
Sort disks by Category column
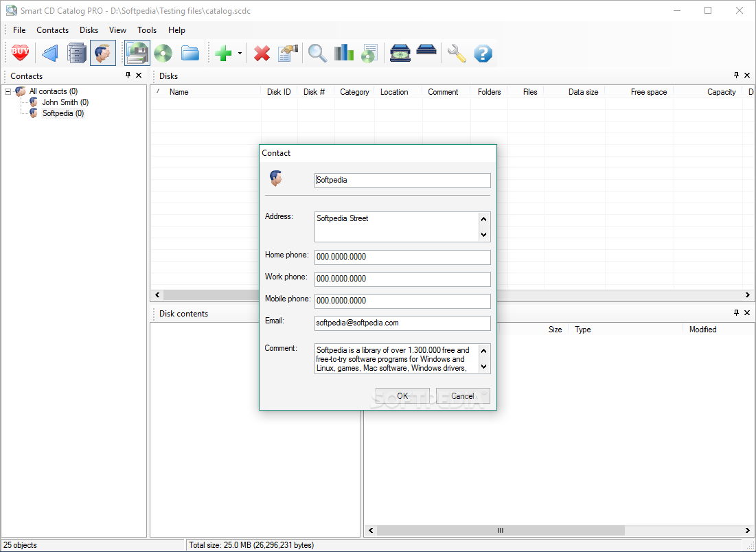(x=354, y=91)
